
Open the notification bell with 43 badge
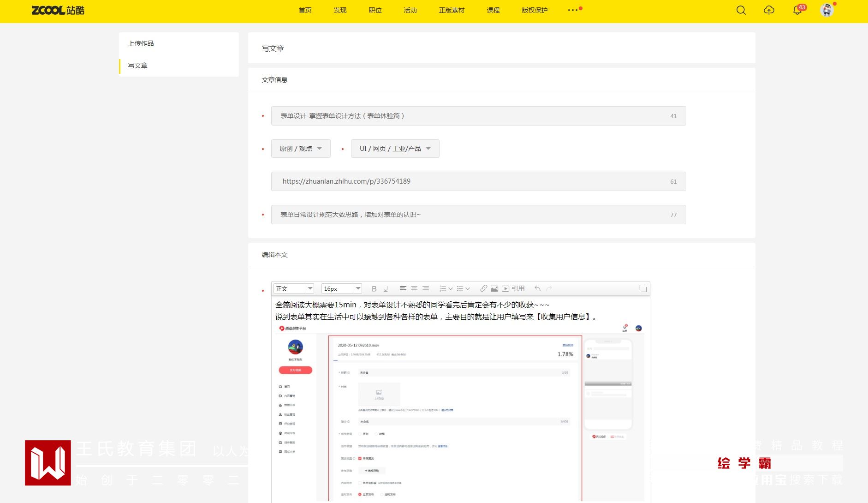797,10
